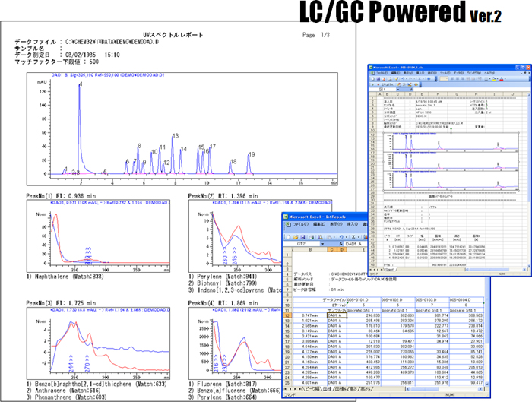Open font size combo box in 005-0104 toolbar
The image size is (532, 402).
(x=444, y=79)
